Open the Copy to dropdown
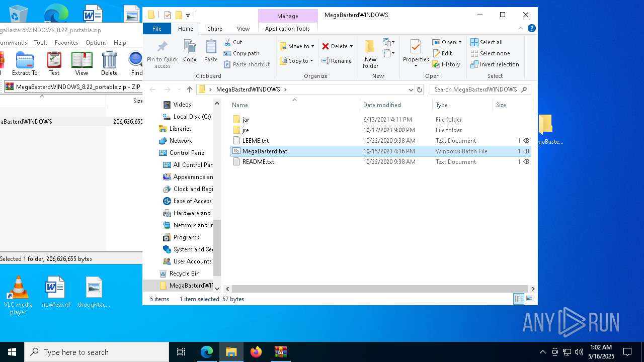 click(296, 61)
